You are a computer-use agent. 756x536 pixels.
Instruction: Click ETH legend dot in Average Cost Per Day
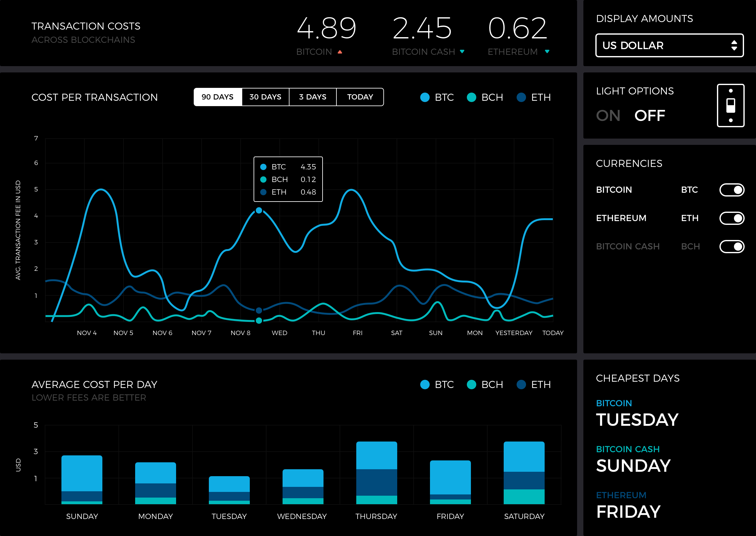point(521,385)
